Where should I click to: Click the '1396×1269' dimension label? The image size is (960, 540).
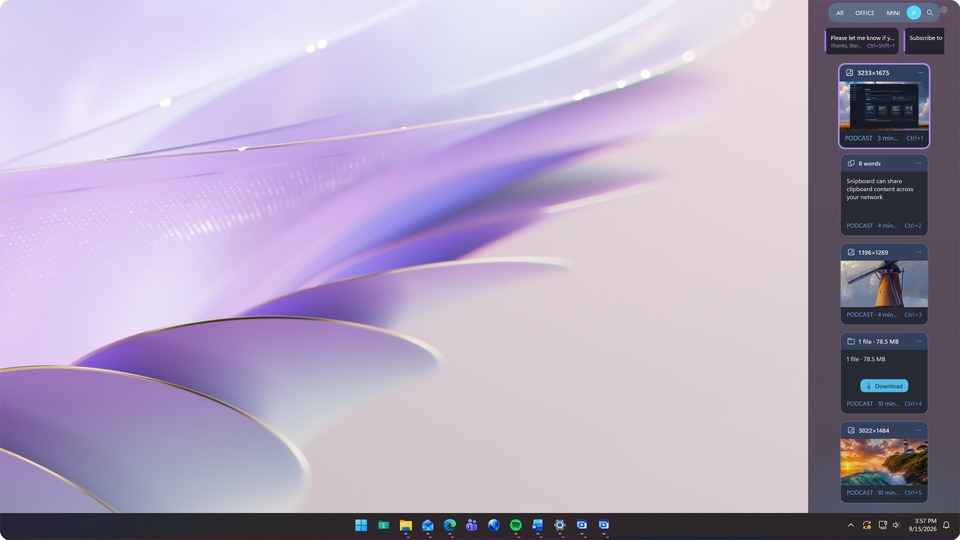click(873, 252)
